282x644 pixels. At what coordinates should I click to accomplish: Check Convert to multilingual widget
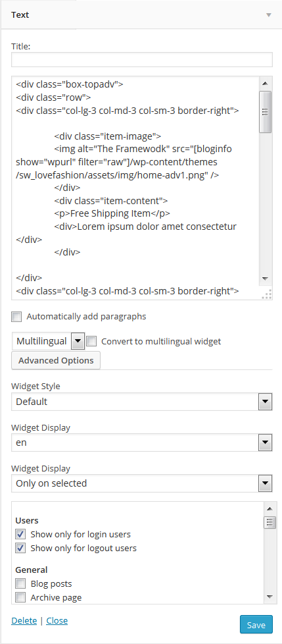(91, 341)
